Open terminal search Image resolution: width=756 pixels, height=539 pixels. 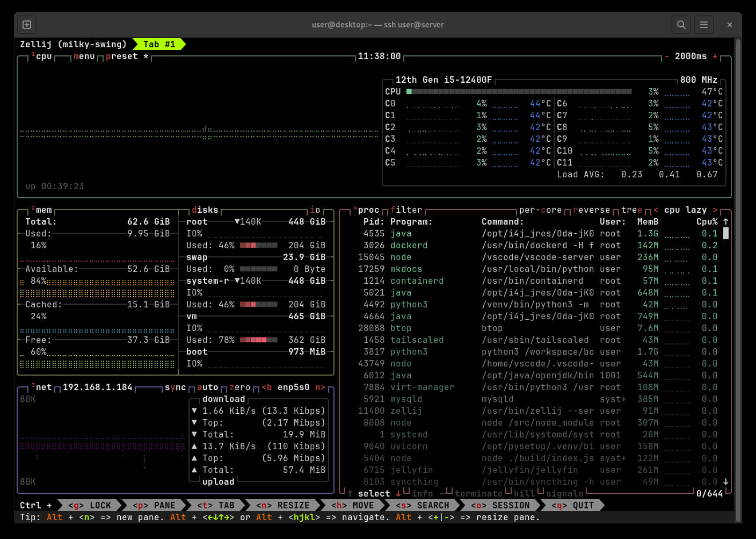pyautogui.click(x=681, y=25)
